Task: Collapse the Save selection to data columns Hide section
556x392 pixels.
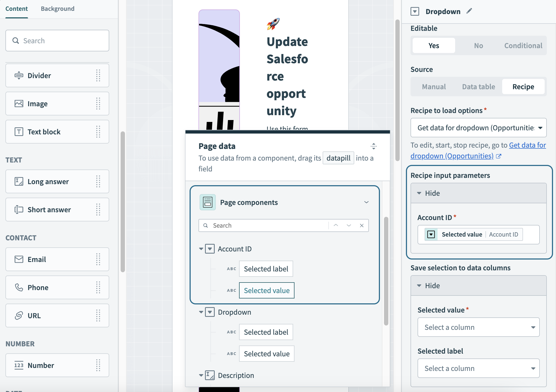Action: (478, 285)
